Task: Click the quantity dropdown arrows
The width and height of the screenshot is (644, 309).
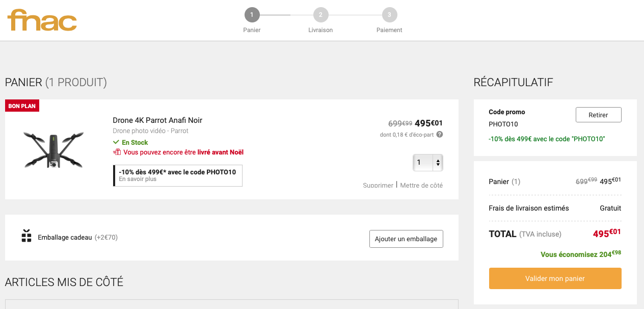Action: tap(438, 163)
